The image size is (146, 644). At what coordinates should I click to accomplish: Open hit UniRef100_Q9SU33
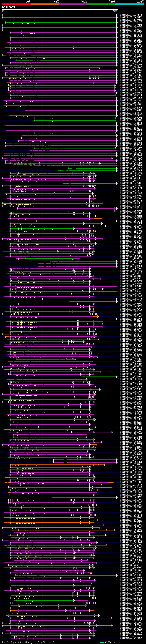[131, 299]
